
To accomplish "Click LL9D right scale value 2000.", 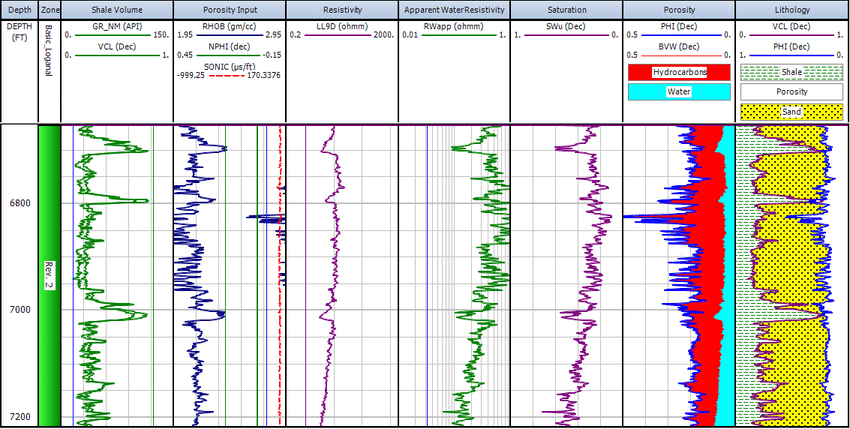I will (384, 35).
